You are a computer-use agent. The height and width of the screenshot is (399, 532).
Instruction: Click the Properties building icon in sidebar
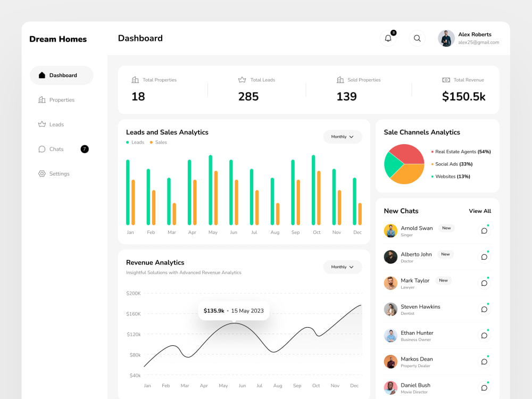tap(41, 100)
